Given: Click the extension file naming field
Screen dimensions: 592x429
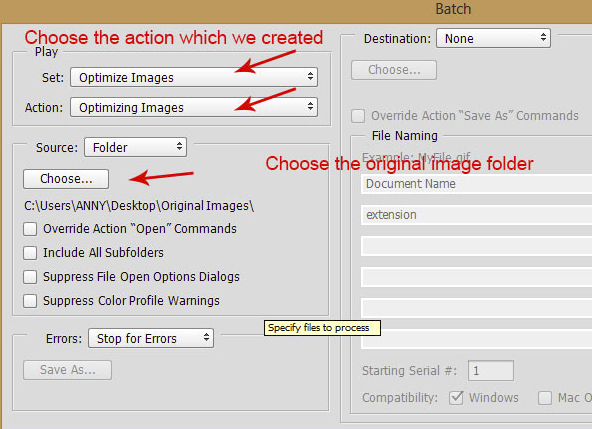Looking at the screenshot, I should [476, 215].
